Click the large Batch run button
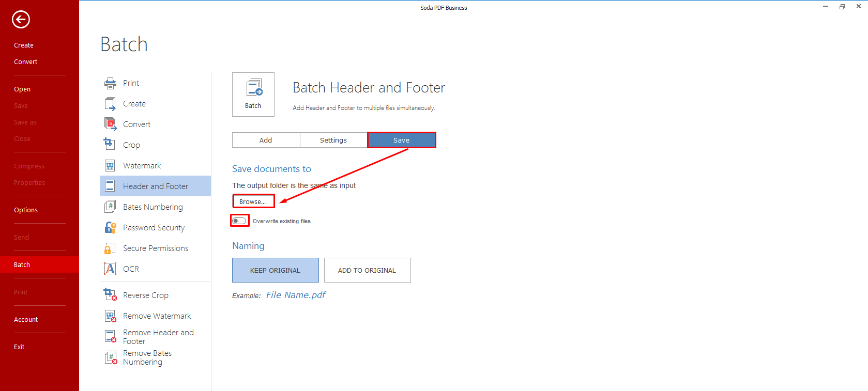The width and height of the screenshot is (868, 391). click(x=253, y=95)
